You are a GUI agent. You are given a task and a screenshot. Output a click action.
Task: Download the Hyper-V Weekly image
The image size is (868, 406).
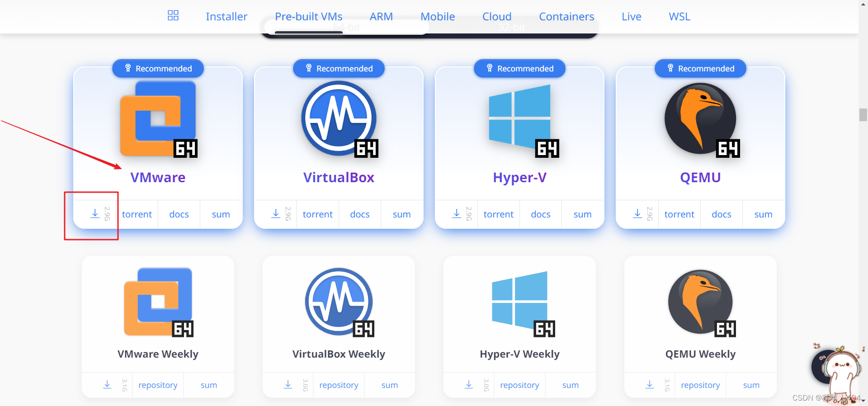click(x=469, y=385)
